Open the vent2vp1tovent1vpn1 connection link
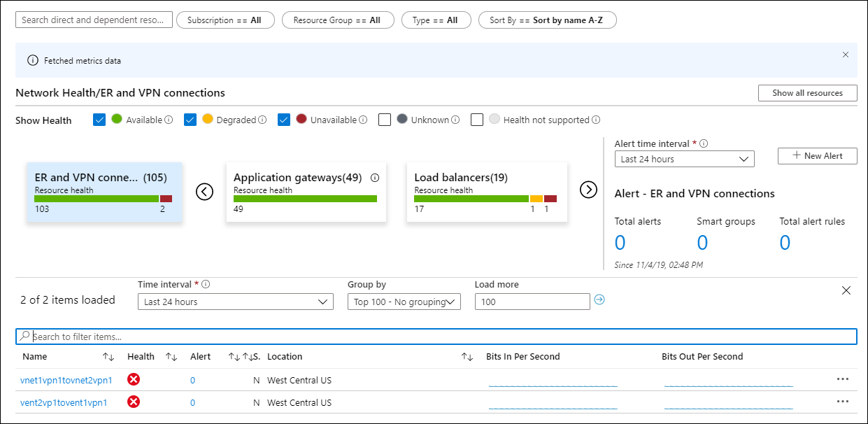This screenshot has height=424, width=868. pos(64,403)
